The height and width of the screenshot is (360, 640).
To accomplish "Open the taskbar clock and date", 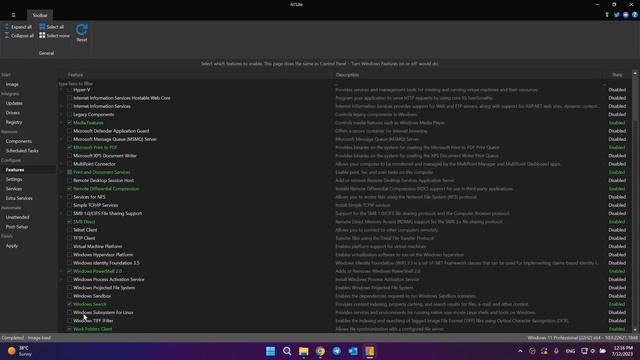I will point(622,351).
